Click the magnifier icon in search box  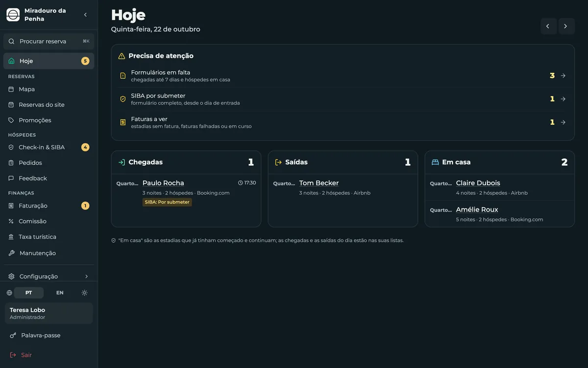pyautogui.click(x=11, y=41)
